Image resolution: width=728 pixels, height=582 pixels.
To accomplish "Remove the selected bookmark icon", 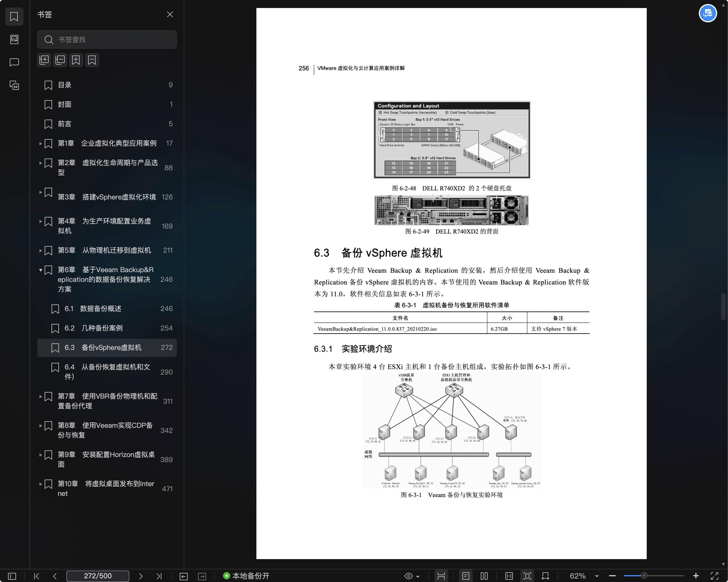I will pyautogui.click(x=92, y=60).
